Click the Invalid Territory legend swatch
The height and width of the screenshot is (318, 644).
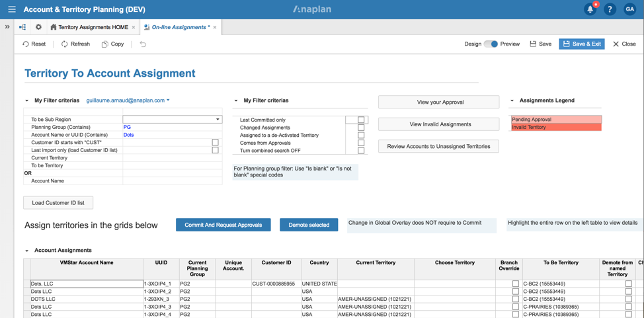pyautogui.click(x=556, y=128)
